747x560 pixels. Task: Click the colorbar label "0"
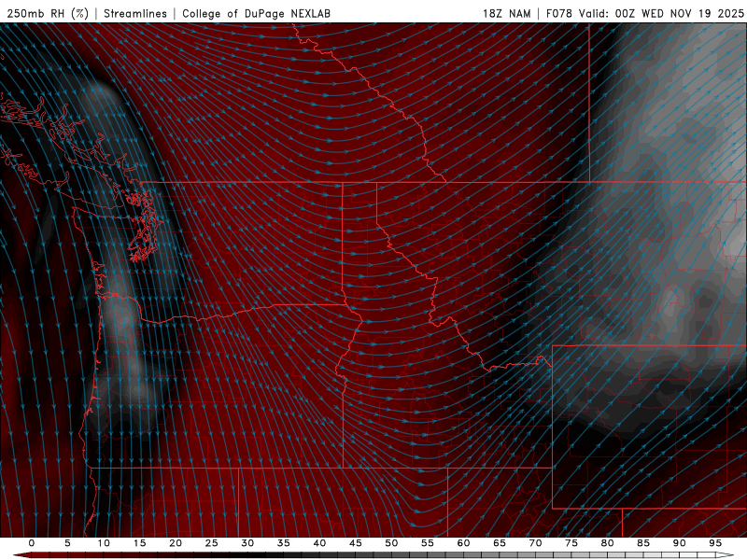point(32,543)
